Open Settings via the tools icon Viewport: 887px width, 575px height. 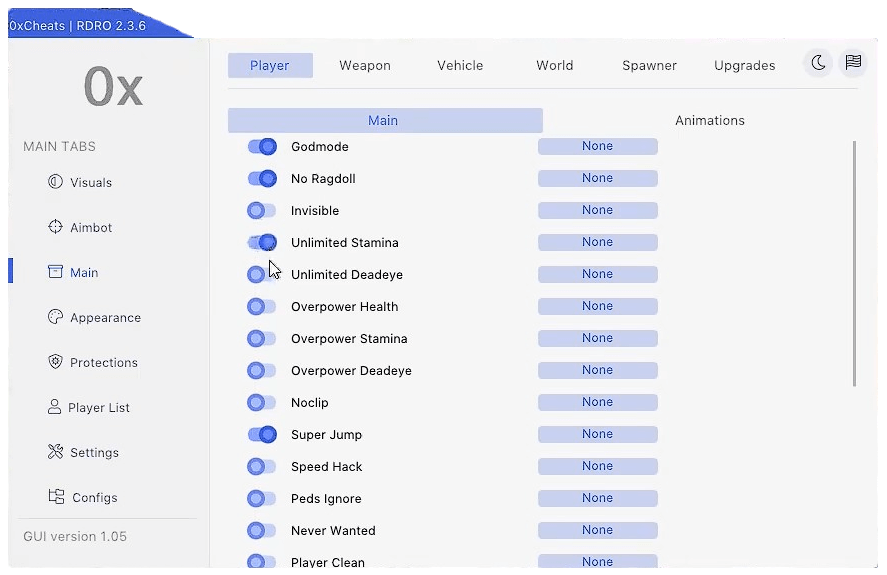pyautogui.click(x=55, y=452)
